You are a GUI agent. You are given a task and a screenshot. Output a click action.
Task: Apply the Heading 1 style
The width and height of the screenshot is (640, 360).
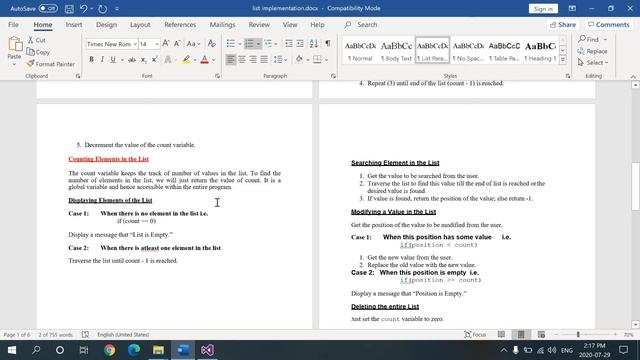[x=540, y=51]
